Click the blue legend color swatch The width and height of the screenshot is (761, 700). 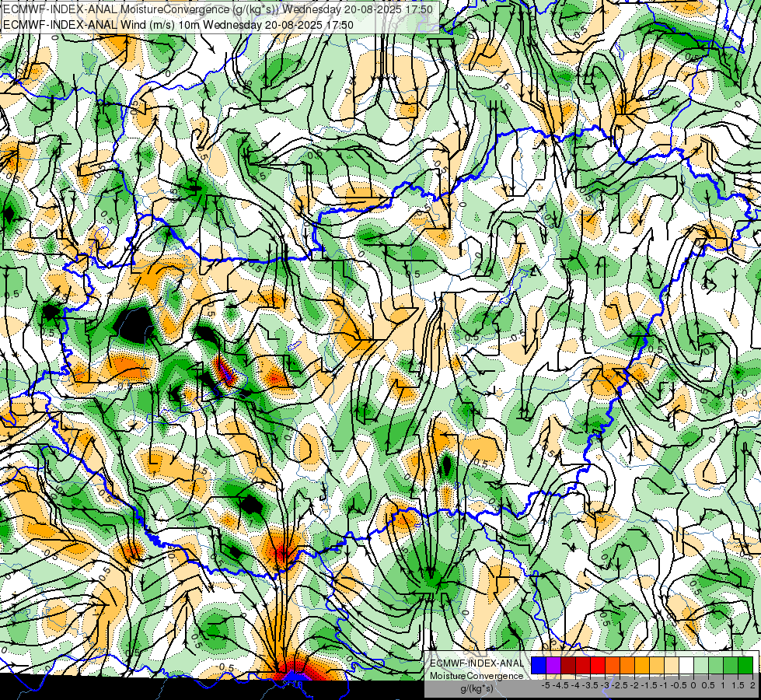tap(539, 666)
